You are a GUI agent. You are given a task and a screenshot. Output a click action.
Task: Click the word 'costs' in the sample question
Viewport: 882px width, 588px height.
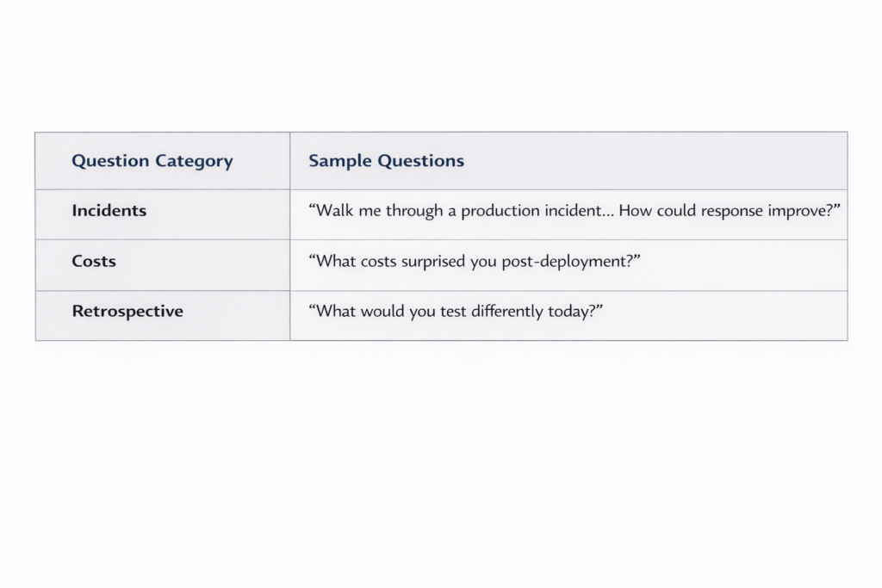tap(373, 261)
